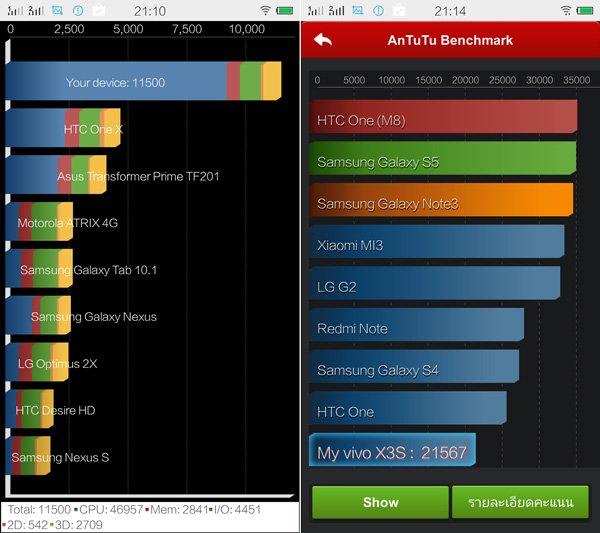Tap the picture notification icon on right status bar

358,10
